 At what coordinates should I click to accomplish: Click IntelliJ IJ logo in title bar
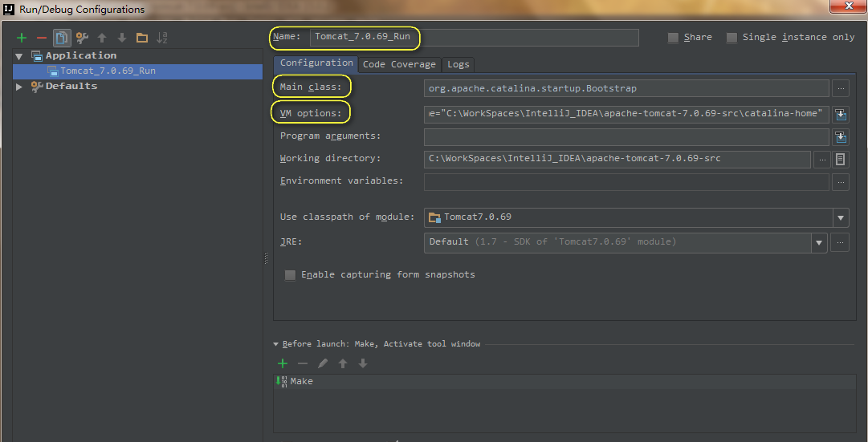[x=9, y=9]
